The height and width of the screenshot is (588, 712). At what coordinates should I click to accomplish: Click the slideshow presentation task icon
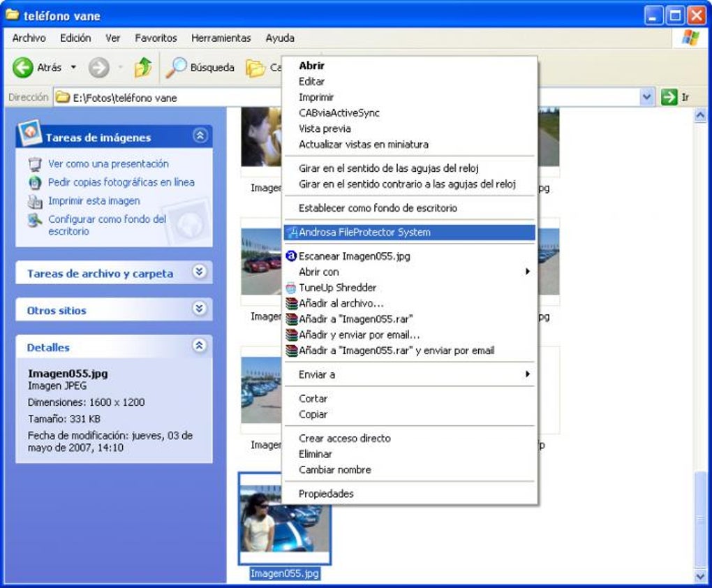click(x=35, y=164)
